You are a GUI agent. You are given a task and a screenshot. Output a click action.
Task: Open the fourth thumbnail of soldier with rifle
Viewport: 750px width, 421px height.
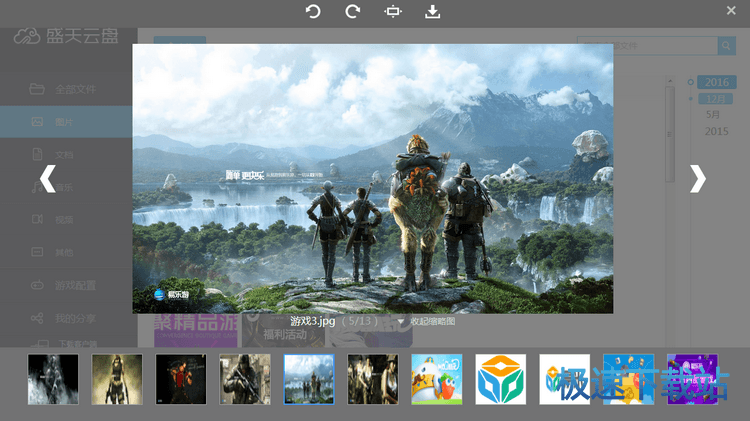tap(245, 379)
